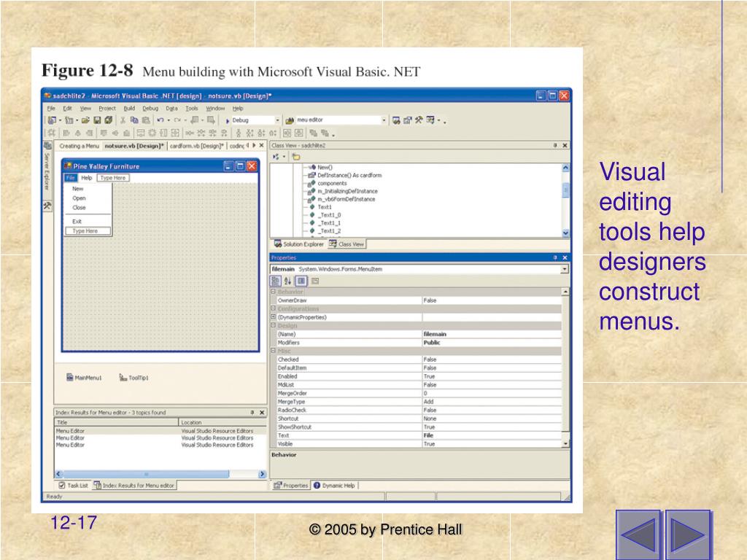Open the Window menu
The height and width of the screenshot is (560, 747).
[215, 109]
